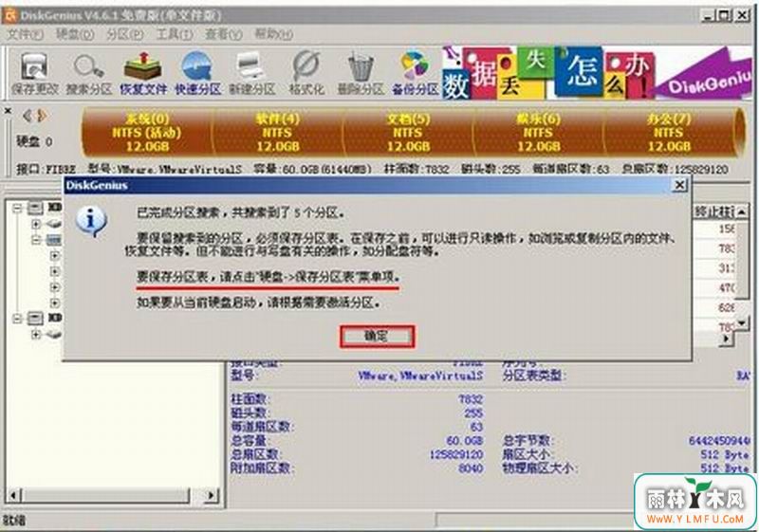Click the 柱面数 7832 value in lower panel
759x532 pixels.
(x=471, y=399)
